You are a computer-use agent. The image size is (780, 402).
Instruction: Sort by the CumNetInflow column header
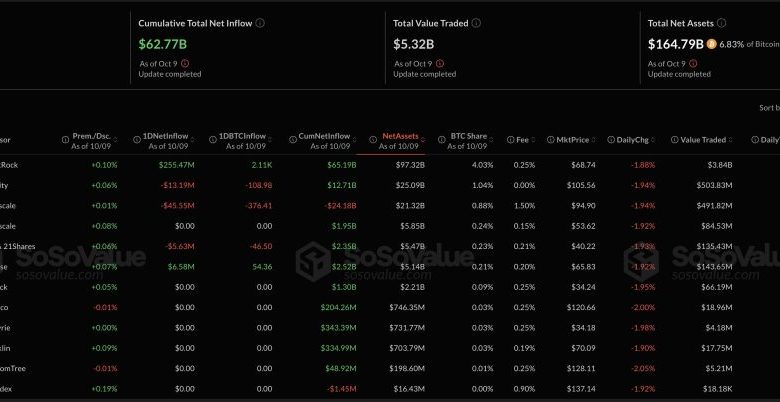click(326, 139)
